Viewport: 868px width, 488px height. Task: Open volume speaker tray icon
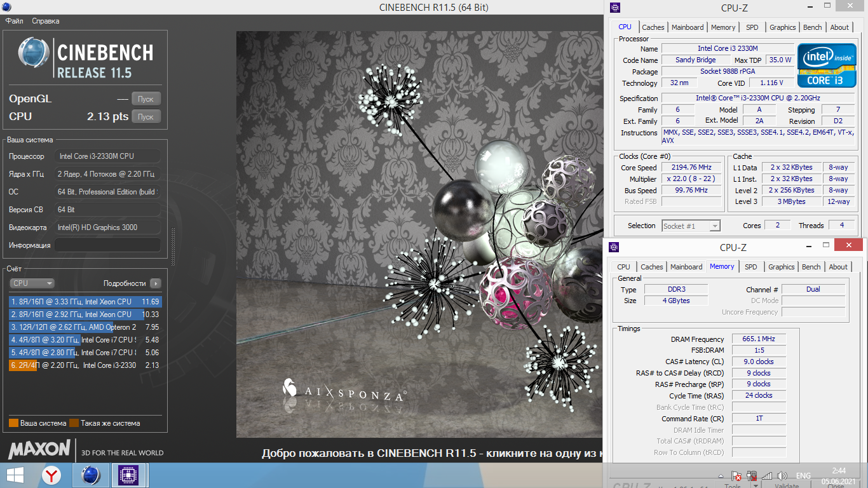coord(782,475)
